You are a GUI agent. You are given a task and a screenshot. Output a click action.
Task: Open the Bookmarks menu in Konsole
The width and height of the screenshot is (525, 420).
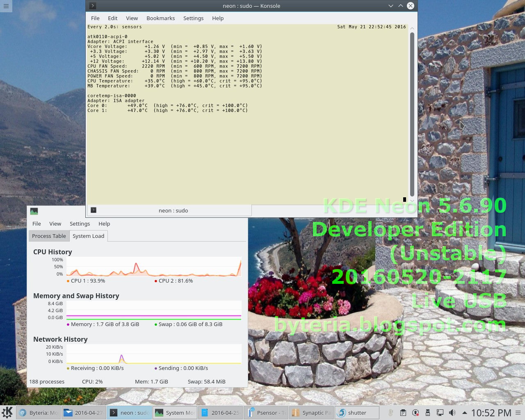(x=160, y=18)
